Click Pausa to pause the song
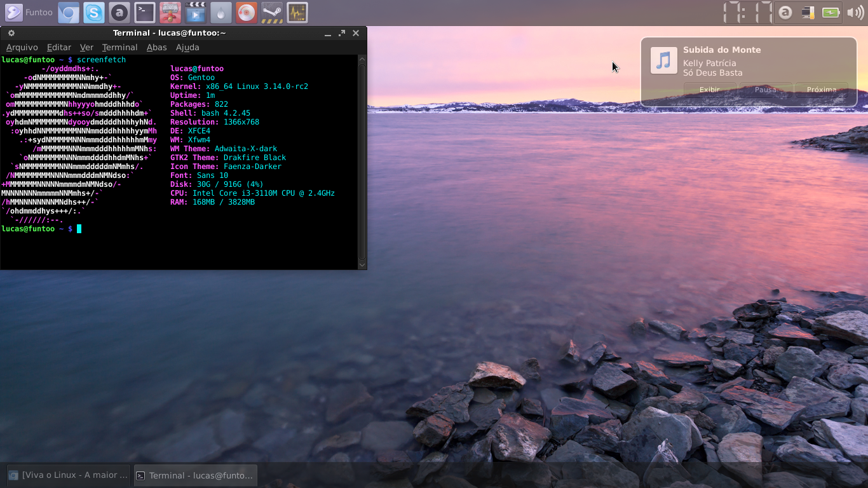Image resolution: width=868 pixels, height=488 pixels. pyautogui.click(x=766, y=90)
